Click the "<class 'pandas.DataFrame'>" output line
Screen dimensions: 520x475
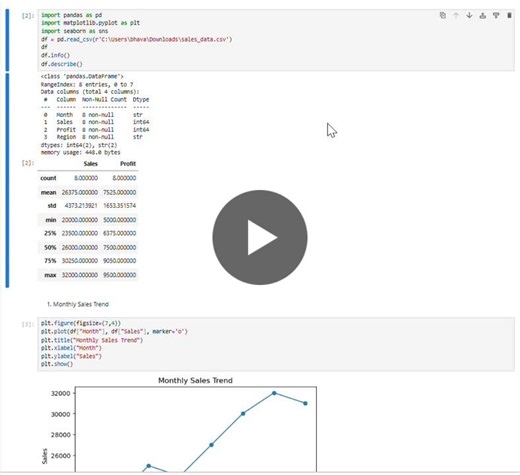[x=82, y=76]
